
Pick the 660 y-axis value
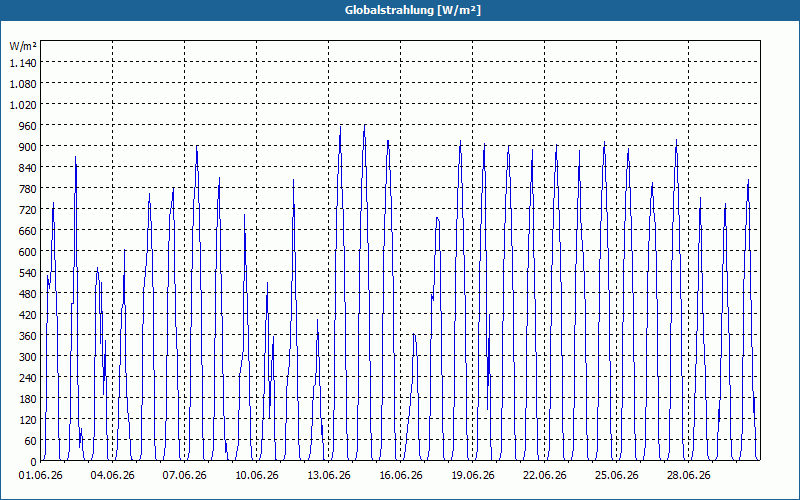[29, 231]
